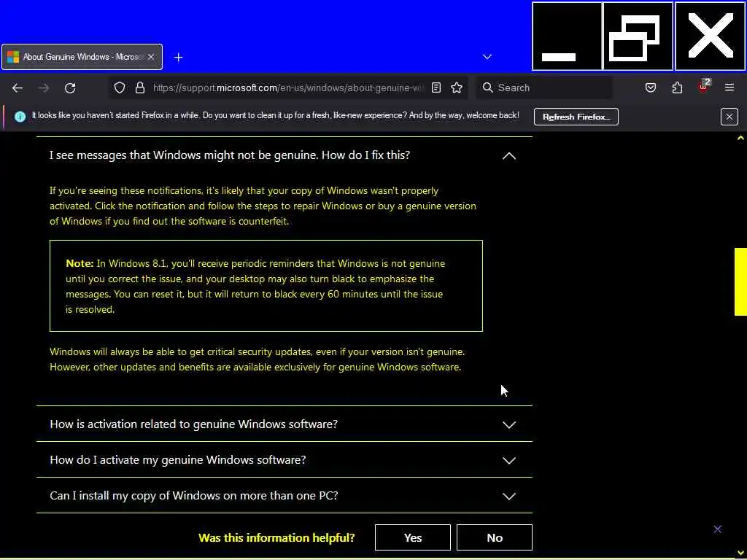Click scrollbar down arrow

(740, 553)
